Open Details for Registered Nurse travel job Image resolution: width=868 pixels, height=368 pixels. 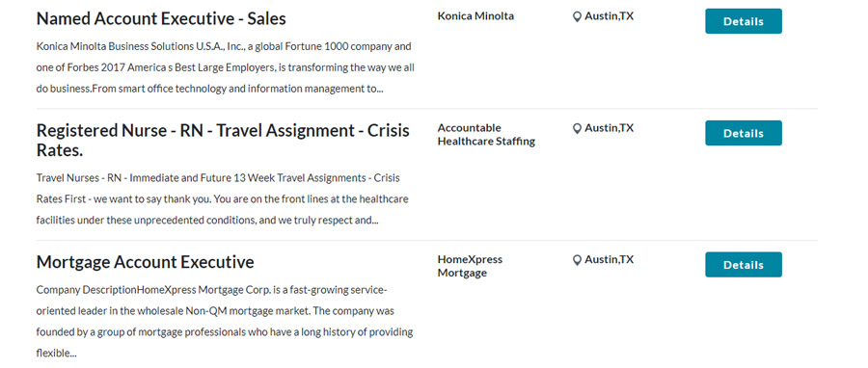pyautogui.click(x=743, y=133)
